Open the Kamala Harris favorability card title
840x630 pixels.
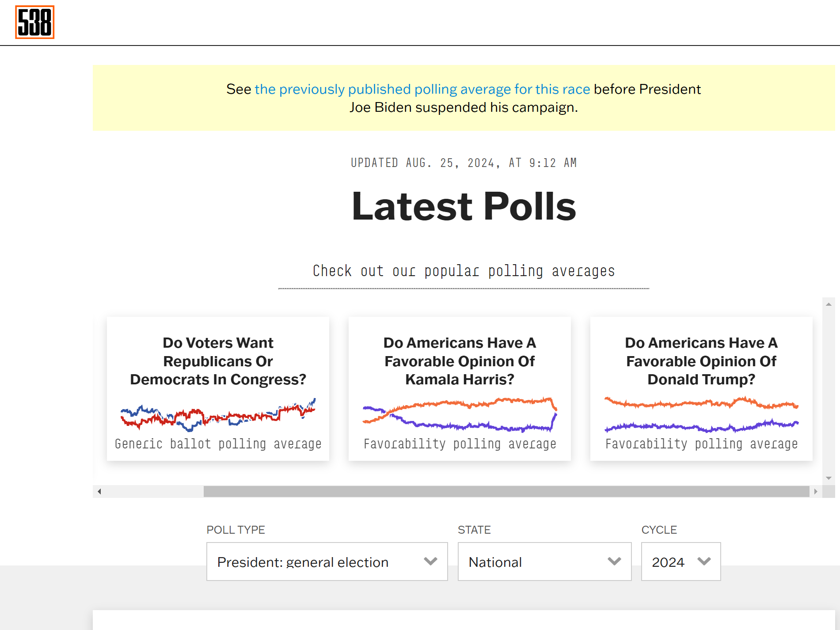(x=460, y=361)
